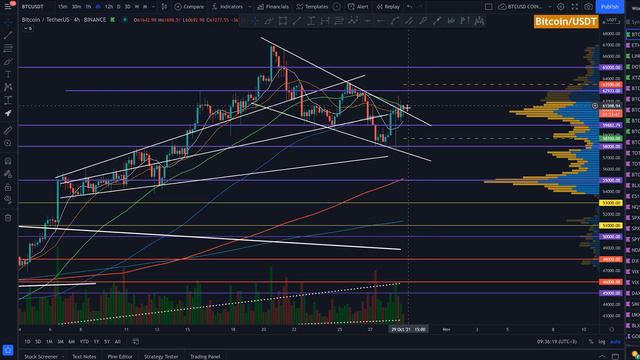Screen dimensions: 640x360
Task: Expand the layout dropdown arrow beside BTCUSD COIN
Action: click(550, 7)
